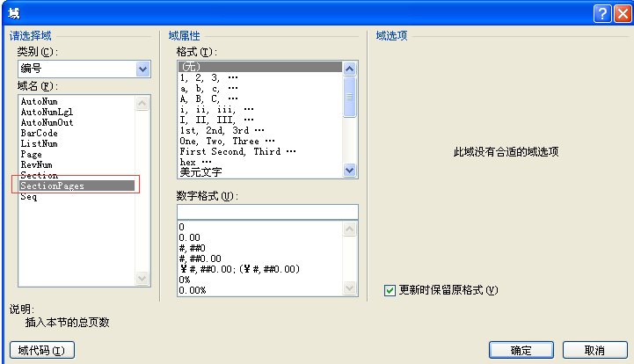The width and height of the screenshot is (634, 364).
Task: Pick the ￥#,##0.00 currency format
Action: click(x=240, y=269)
